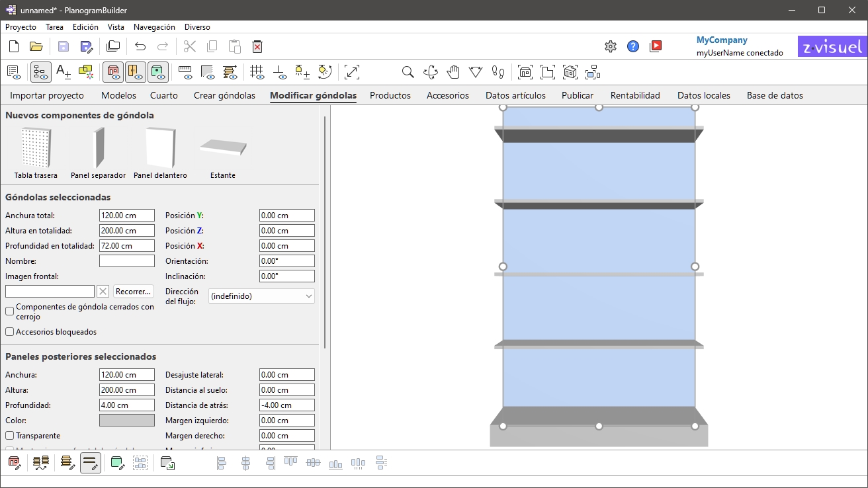
Task: Click the frame gondola front view icon
Action: 525,71
